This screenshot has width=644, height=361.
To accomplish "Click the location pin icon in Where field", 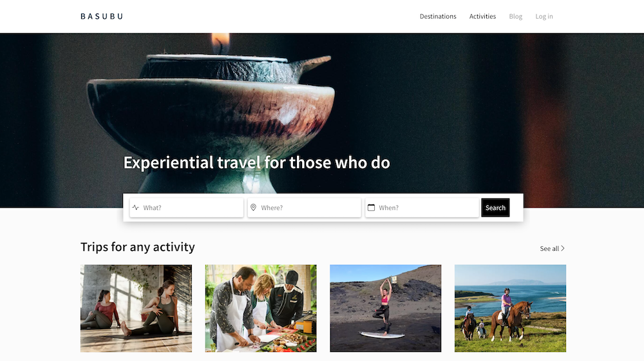I will (253, 208).
